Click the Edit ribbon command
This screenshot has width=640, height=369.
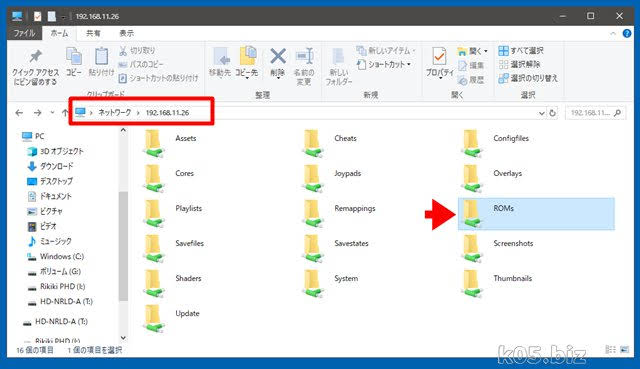[x=471, y=65]
